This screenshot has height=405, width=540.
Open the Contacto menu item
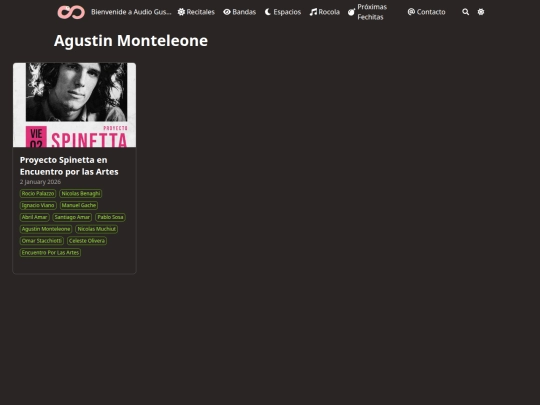[x=426, y=12]
